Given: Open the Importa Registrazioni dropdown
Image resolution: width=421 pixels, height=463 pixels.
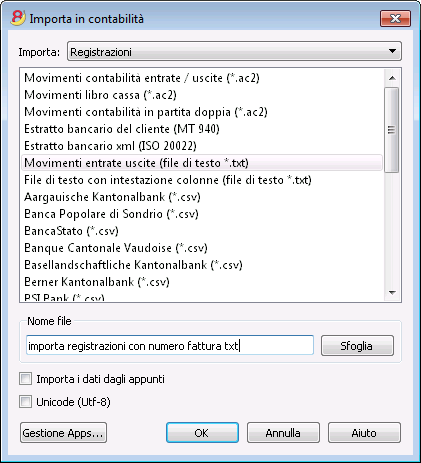Looking at the screenshot, I should point(234,51).
